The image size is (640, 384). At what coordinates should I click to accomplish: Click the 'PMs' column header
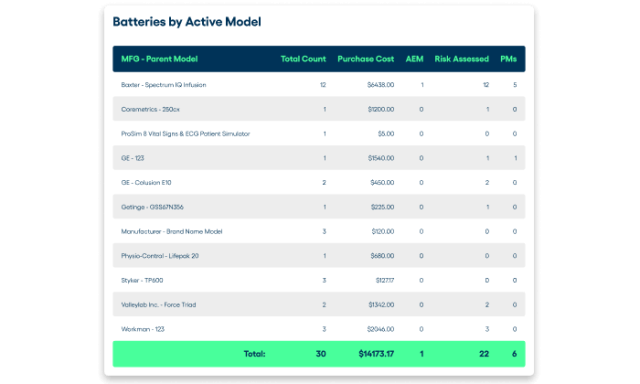pos(509,59)
